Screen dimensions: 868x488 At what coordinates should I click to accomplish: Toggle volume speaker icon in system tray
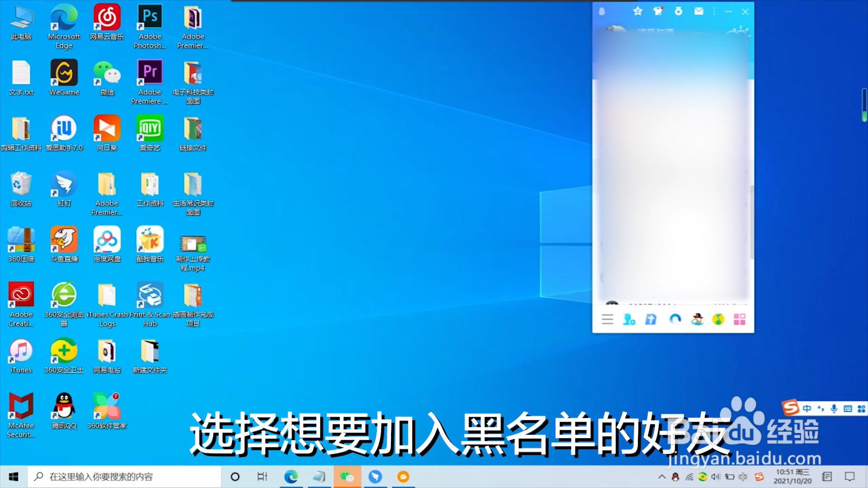pos(716,477)
